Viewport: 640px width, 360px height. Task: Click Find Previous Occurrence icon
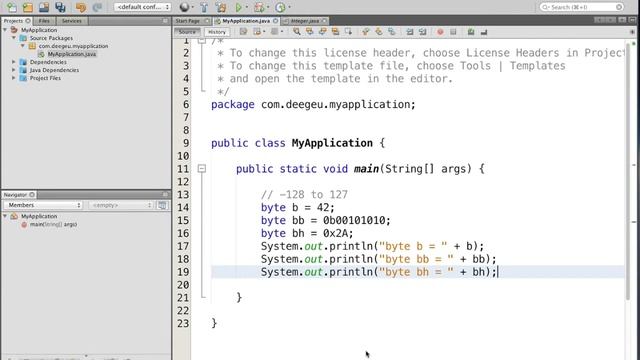pos(309,32)
